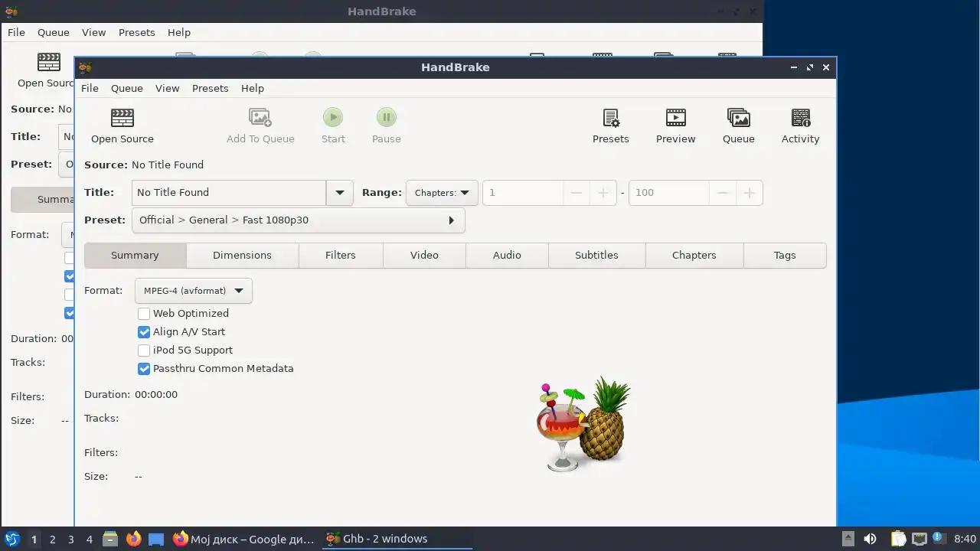980x551 pixels.
Task: Expand the Title dropdown arrow
Action: pyautogui.click(x=339, y=192)
